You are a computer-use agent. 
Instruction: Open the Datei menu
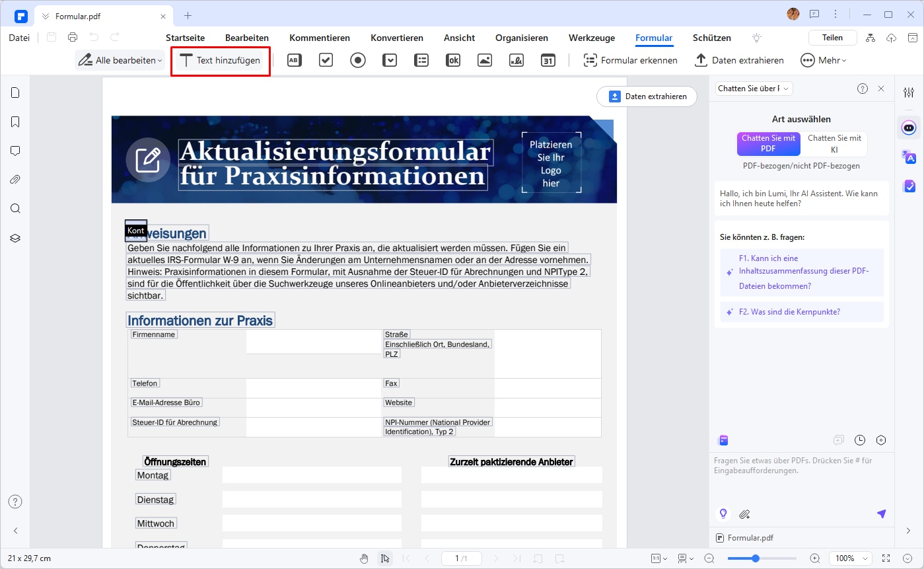tap(19, 38)
